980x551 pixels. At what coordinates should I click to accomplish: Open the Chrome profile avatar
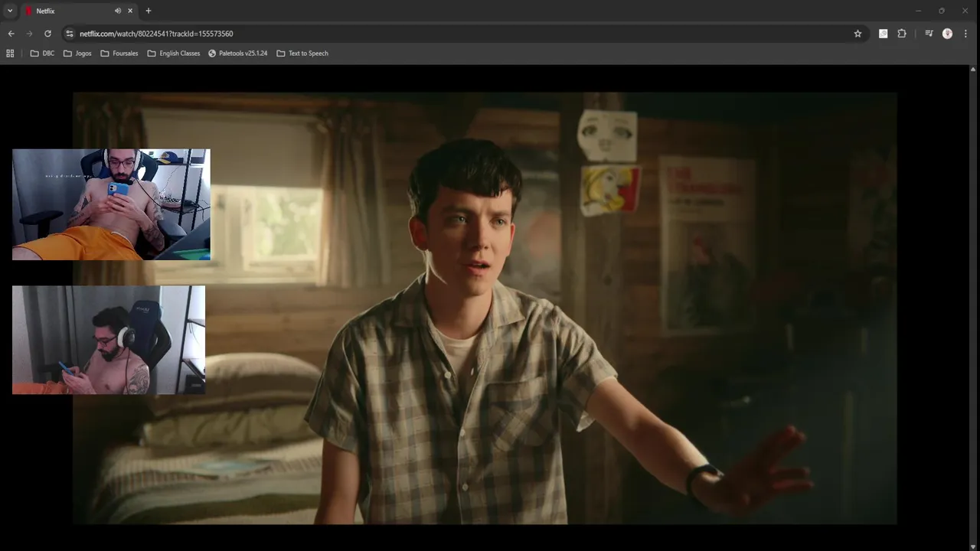[x=947, y=34]
